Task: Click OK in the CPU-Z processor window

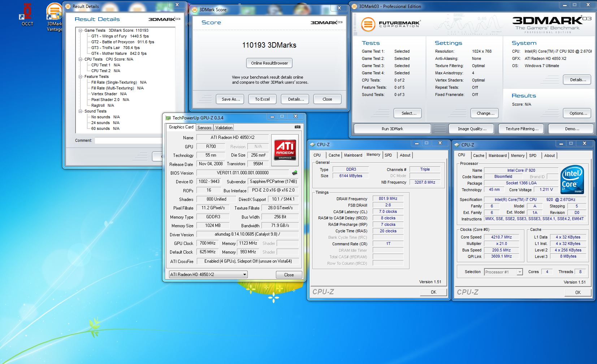Action: tap(578, 293)
